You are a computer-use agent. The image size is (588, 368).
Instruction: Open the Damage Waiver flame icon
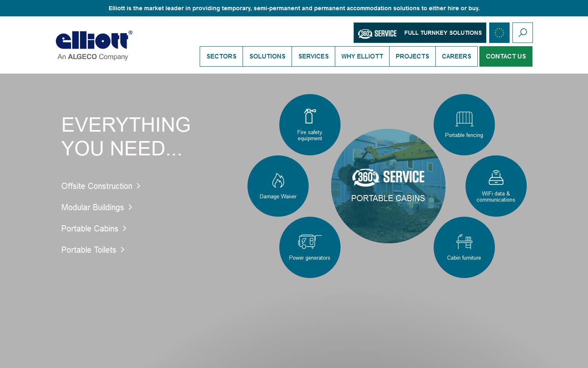278,180
